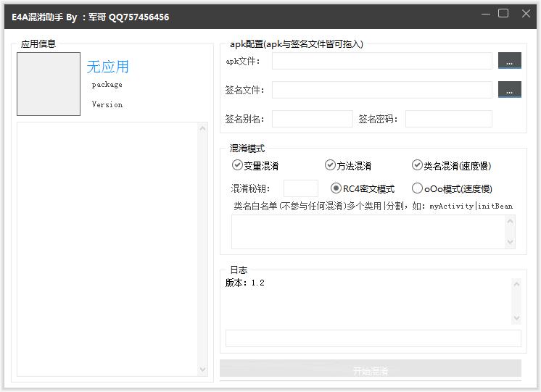Click browse button for 签名文件

tap(509, 91)
